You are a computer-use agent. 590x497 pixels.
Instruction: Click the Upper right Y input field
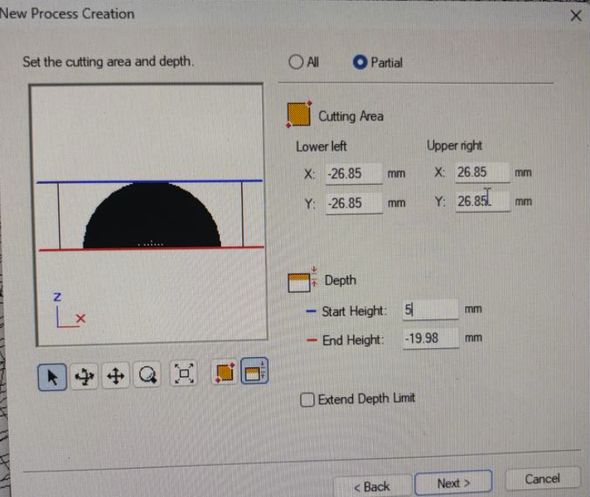pyautogui.click(x=483, y=201)
